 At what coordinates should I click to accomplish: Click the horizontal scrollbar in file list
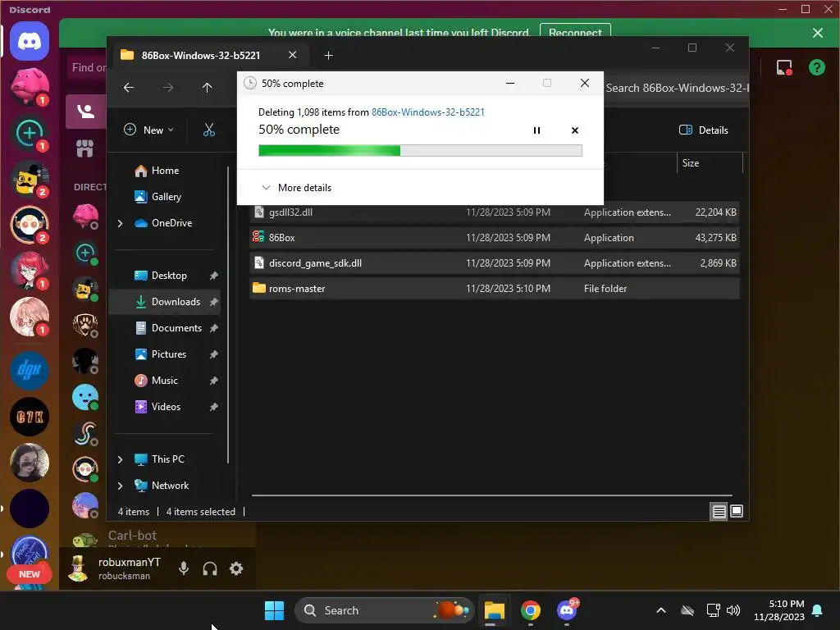pyautogui.click(x=492, y=495)
